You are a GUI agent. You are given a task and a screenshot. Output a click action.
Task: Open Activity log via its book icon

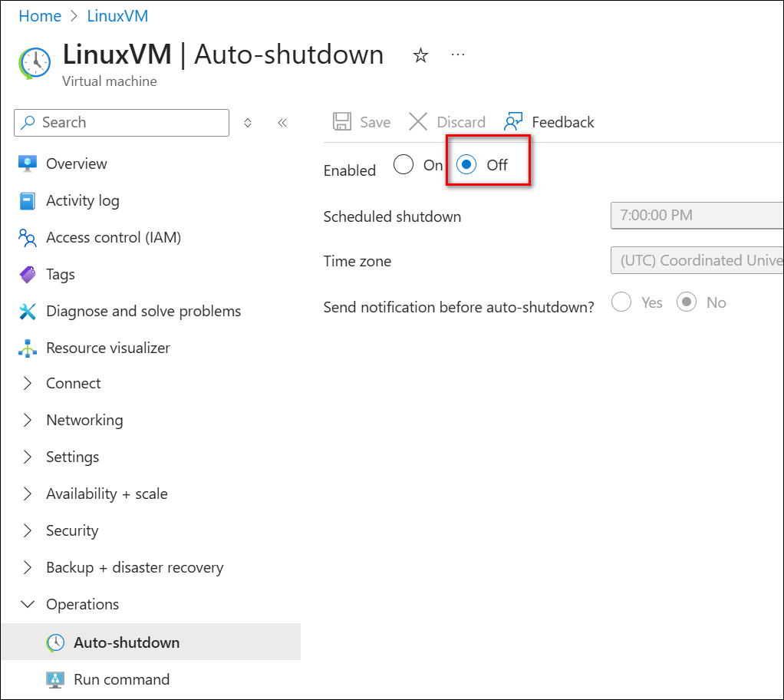pos(28,200)
